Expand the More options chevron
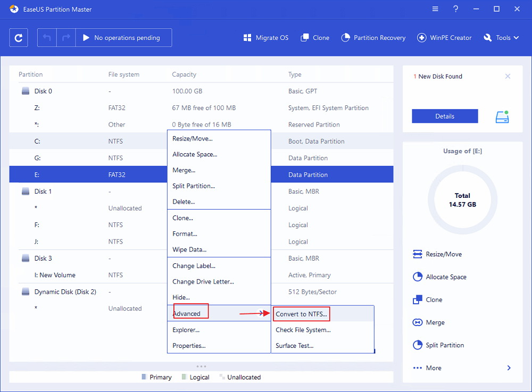The image size is (532, 392). [x=509, y=368]
